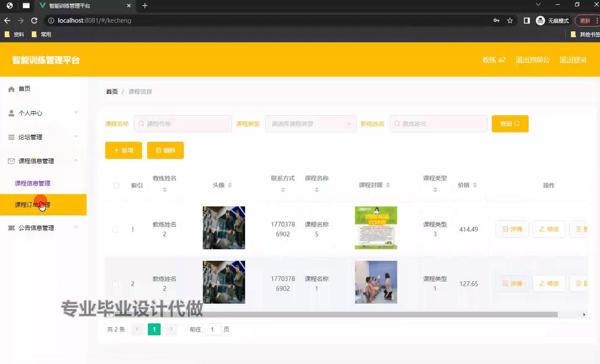Screen dimensions: 600x364
Task: View site information icon in address bar
Action: [x=51, y=20]
